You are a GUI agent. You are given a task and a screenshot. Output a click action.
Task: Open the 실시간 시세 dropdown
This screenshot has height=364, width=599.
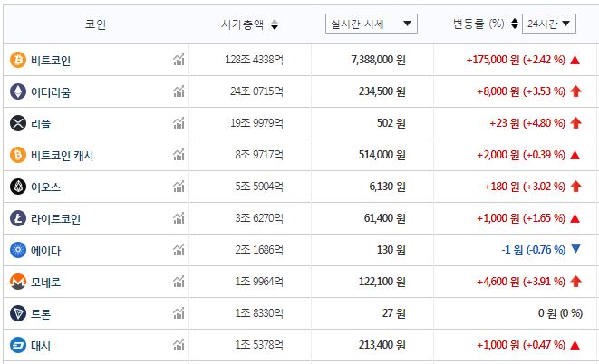tap(371, 24)
